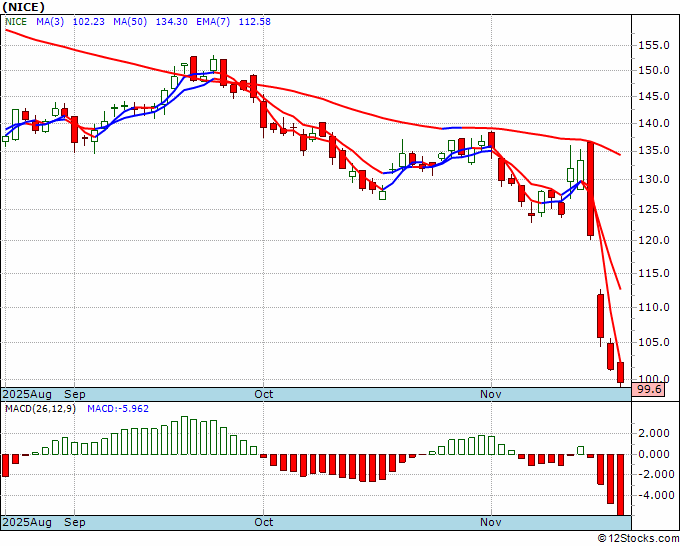The width and height of the screenshot is (680, 546).
Task: Select the EMA(7) value 112.58
Action: (255, 22)
